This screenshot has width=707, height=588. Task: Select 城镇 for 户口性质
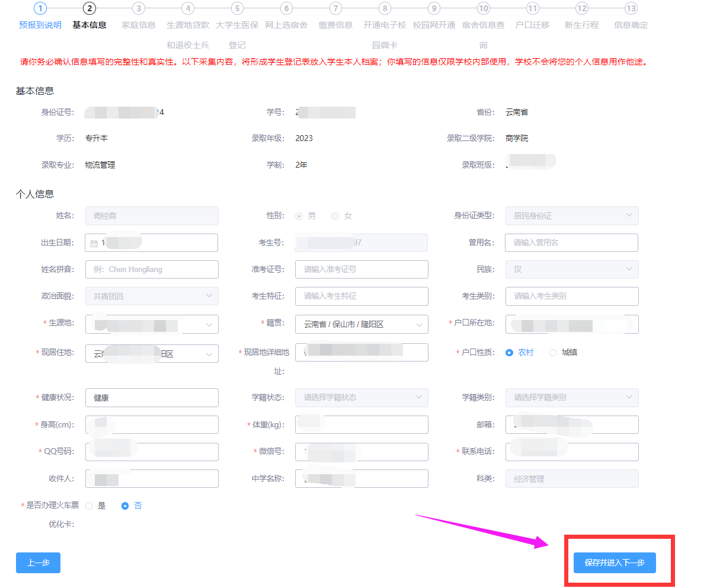pyautogui.click(x=553, y=353)
